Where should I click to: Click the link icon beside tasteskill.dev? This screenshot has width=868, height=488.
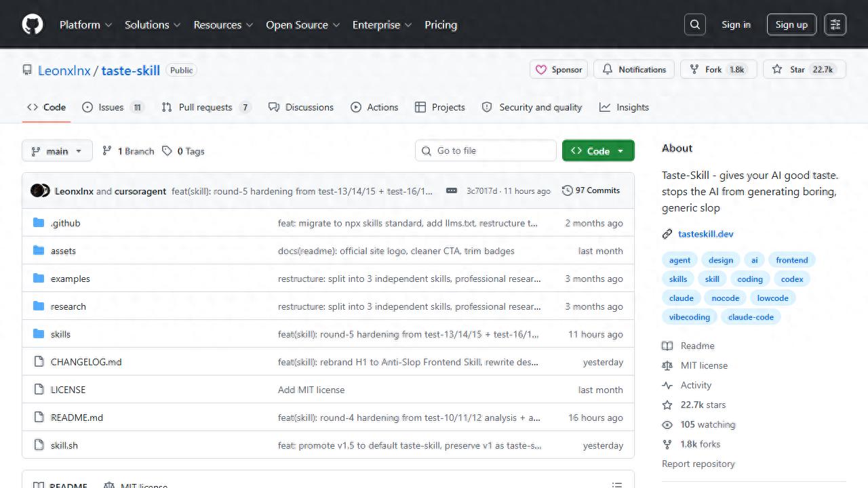(x=667, y=234)
